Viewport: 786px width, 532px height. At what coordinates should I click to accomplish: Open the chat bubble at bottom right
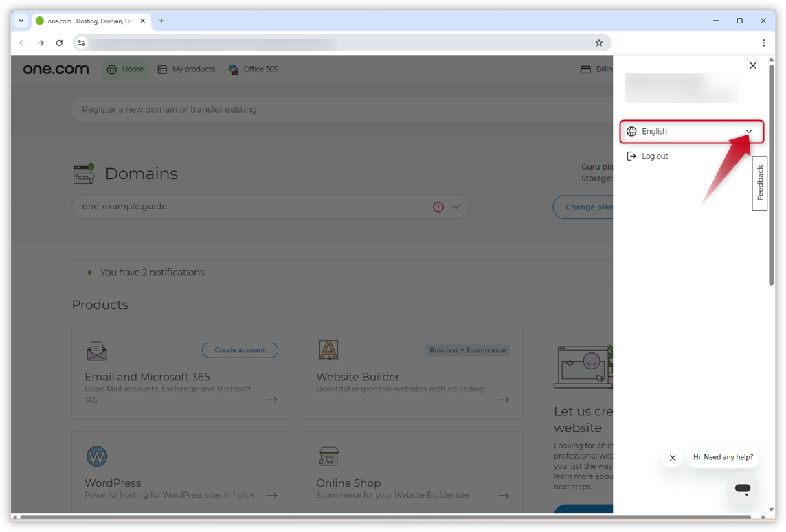pyautogui.click(x=743, y=489)
